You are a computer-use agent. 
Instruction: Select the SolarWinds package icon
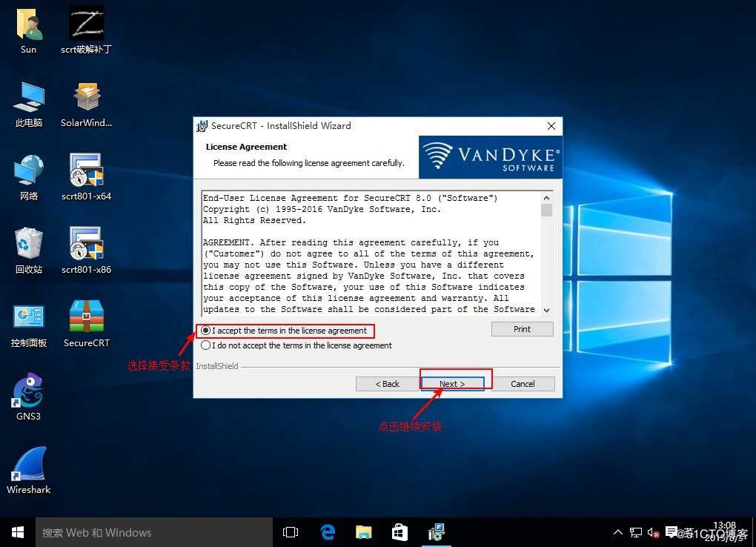click(x=86, y=105)
